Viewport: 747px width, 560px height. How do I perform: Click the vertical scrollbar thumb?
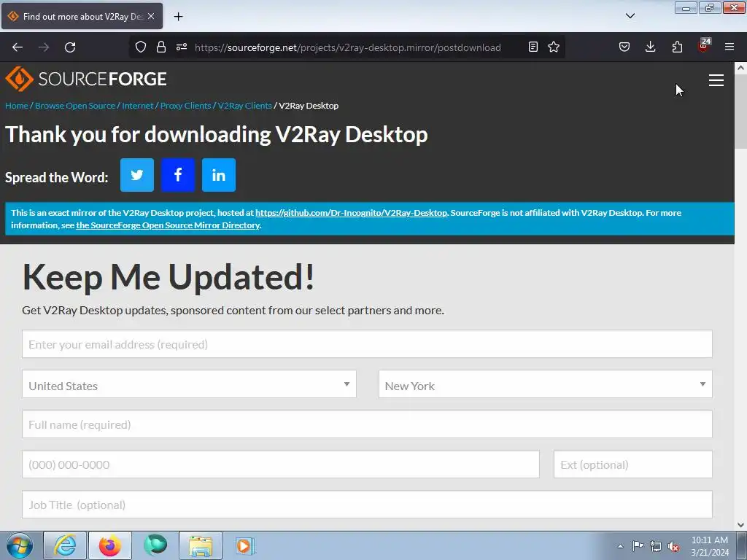(x=741, y=112)
